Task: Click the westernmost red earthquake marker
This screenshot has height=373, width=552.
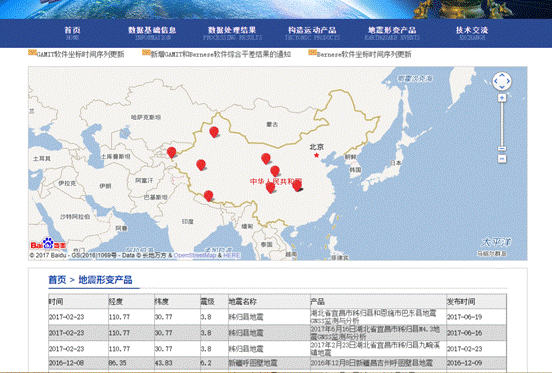Action: point(171,152)
